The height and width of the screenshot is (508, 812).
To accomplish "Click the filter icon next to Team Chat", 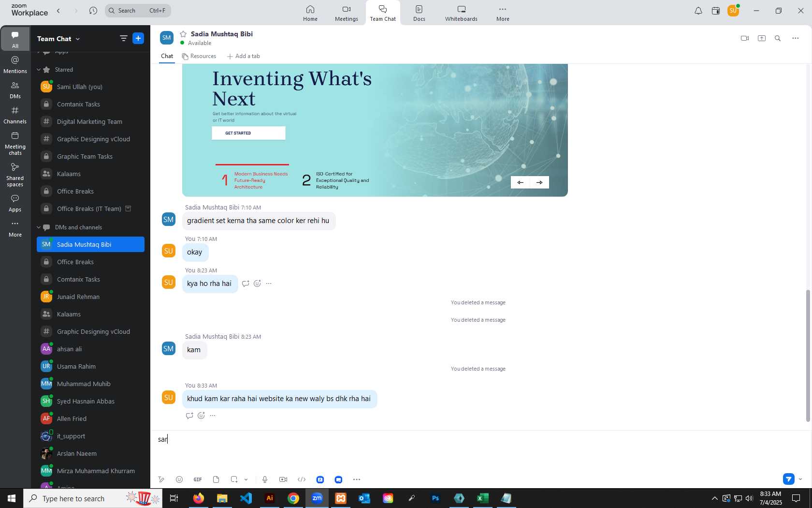I will tap(124, 38).
